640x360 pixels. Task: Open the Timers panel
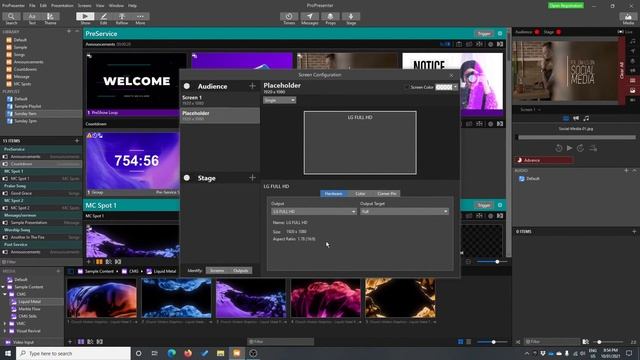[x=289, y=18]
